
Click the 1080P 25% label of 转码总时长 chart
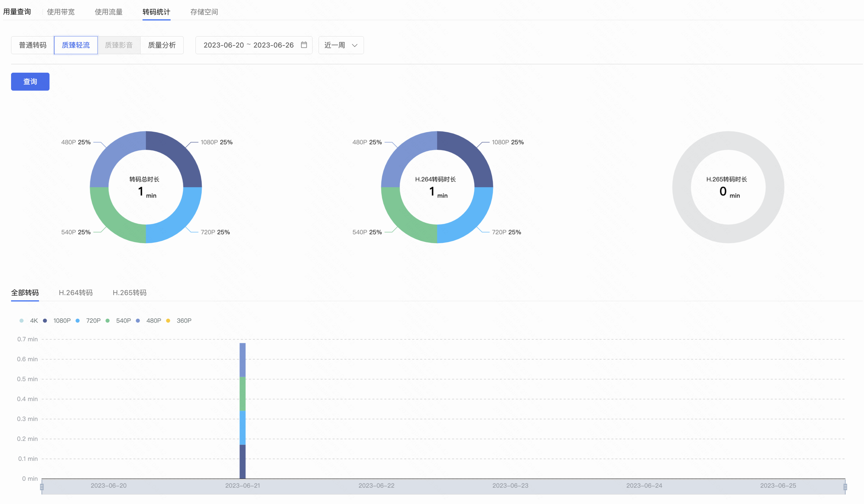tap(217, 142)
